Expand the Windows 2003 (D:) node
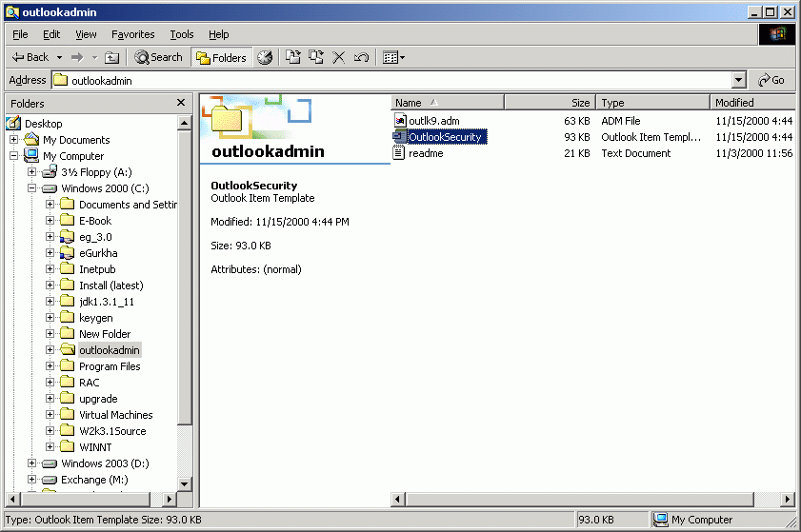This screenshot has width=801, height=532. coord(31,463)
